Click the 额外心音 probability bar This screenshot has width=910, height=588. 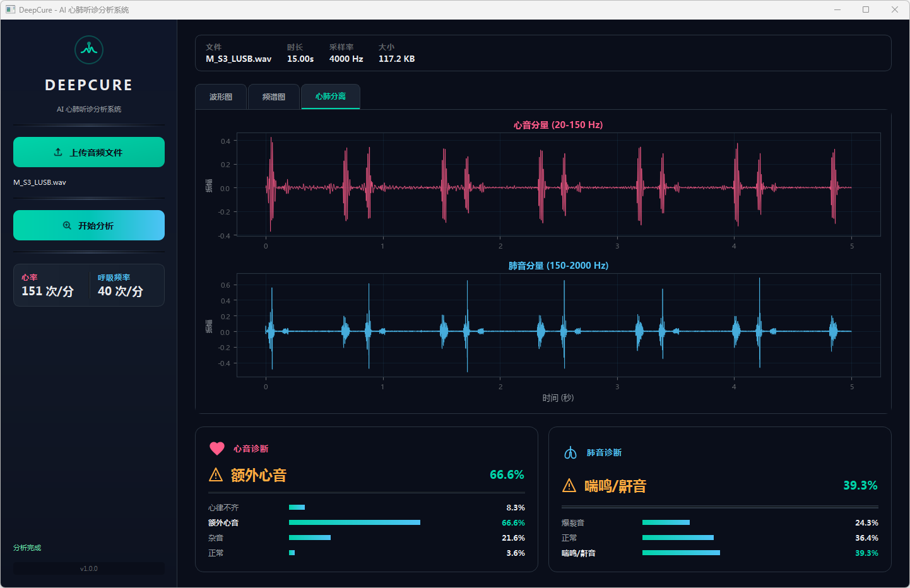click(x=354, y=522)
